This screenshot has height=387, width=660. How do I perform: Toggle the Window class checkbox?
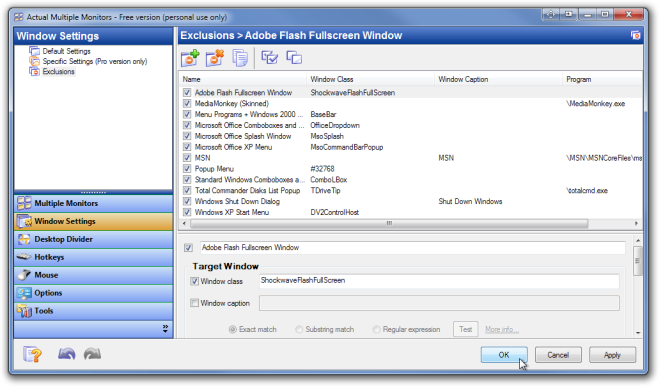click(x=194, y=281)
